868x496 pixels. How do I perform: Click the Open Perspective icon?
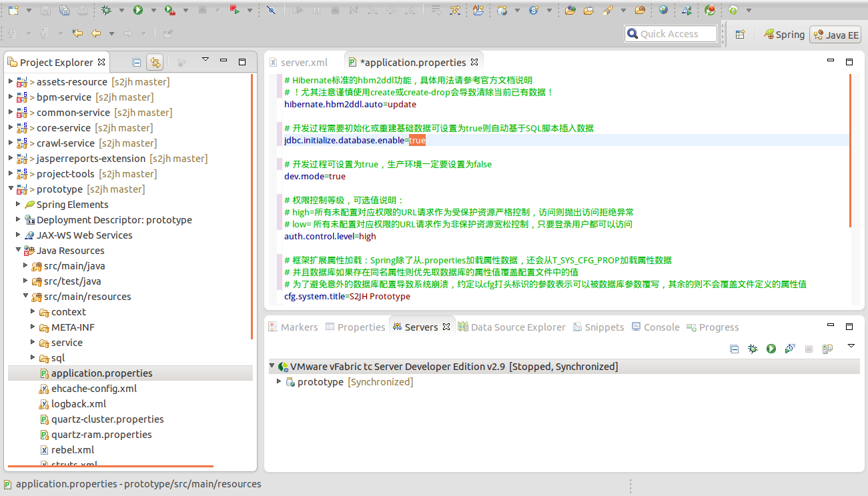tap(740, 34)
